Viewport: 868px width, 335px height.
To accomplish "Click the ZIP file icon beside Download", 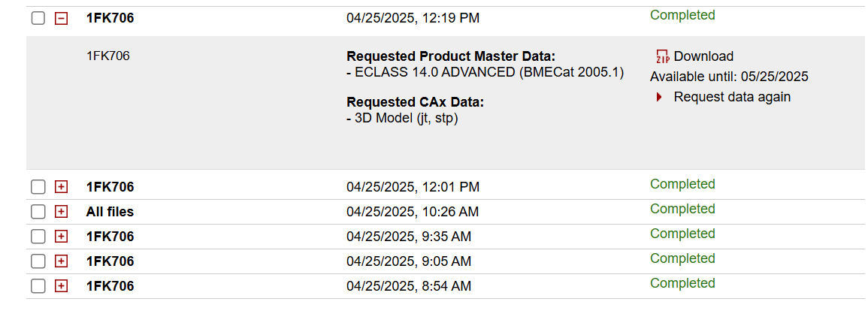I will click(x=662, y=56).
